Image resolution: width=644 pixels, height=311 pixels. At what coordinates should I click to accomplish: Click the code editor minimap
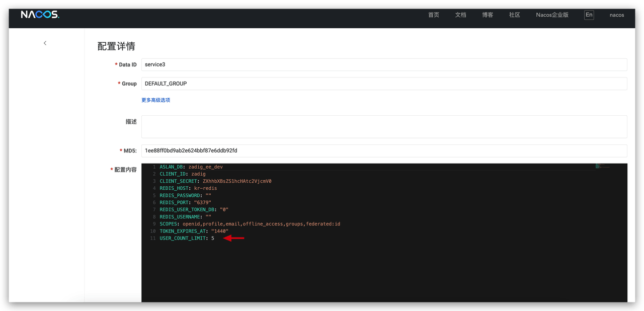(602, 166)
